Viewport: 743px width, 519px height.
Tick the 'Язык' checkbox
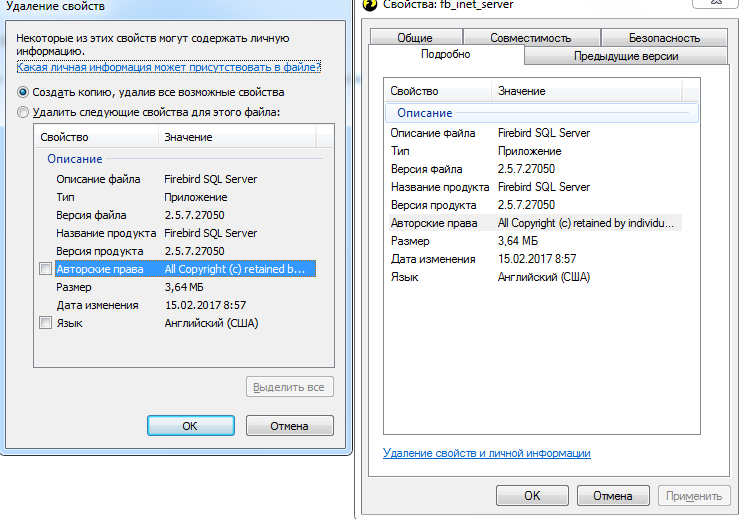pyautogui.click(x=45, y=323)
